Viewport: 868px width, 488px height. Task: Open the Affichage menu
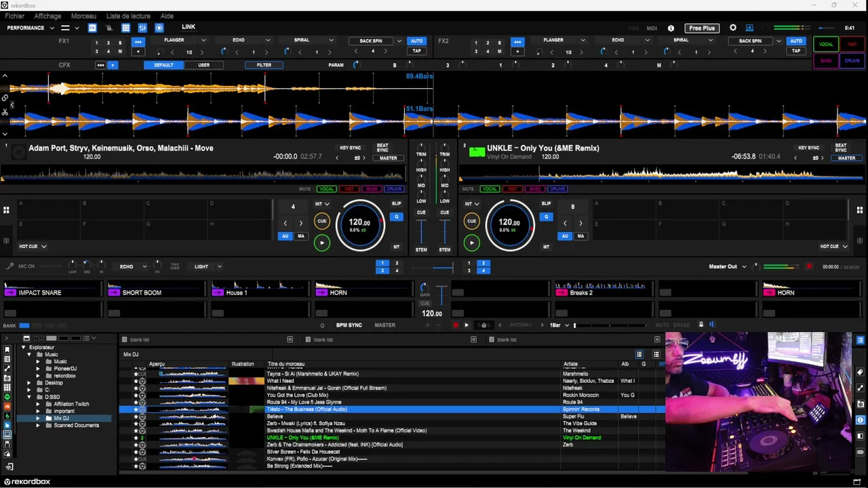(47, 16)
